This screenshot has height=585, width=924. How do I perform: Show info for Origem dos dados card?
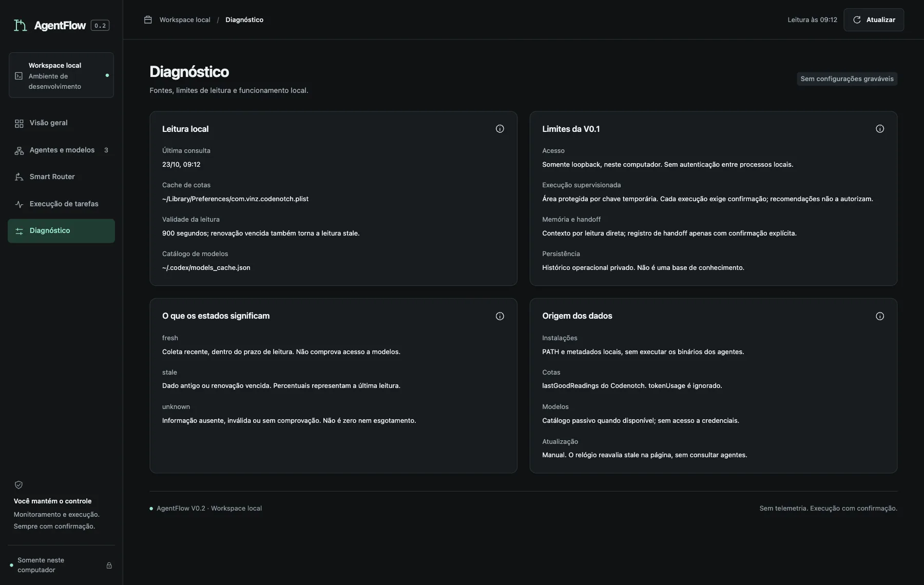coord(880,316)
